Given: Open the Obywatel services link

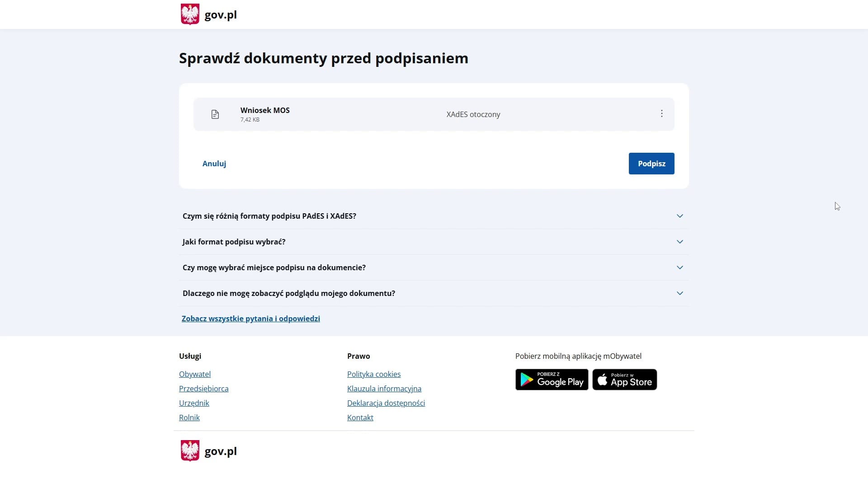Looking at the screenshot, I should [195, 374].
